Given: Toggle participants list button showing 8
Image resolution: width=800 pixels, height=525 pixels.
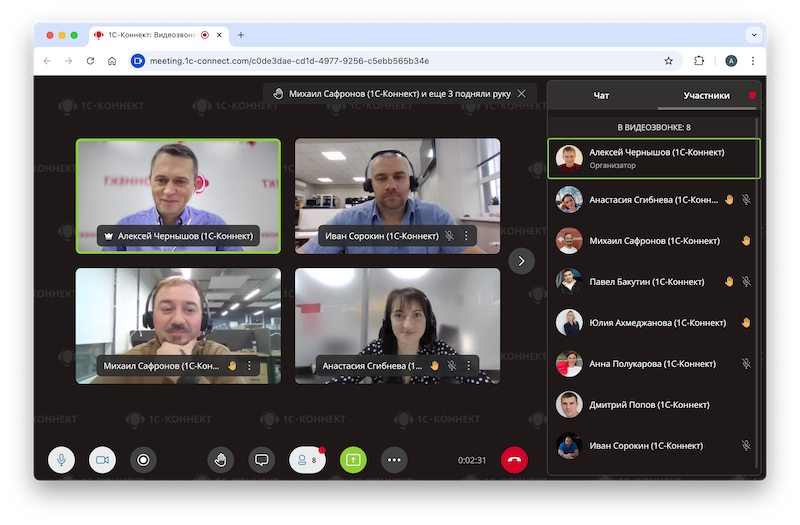Looking at the screenshot, I should click(307, 460).
